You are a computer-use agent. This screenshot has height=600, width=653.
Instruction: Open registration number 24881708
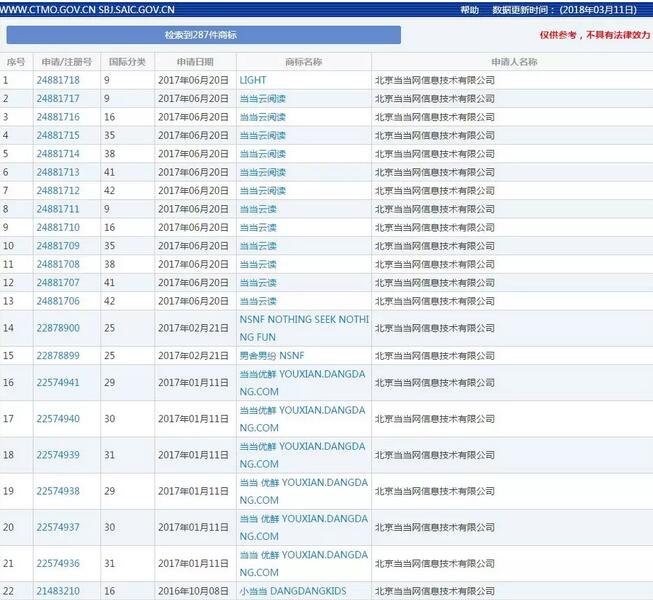58,264
